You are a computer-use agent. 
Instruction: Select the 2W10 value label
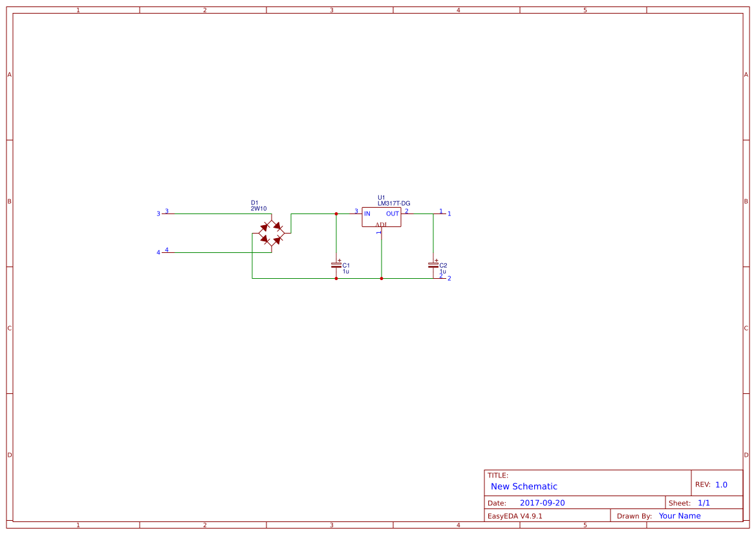pyautogui.click(x=258, y=208)
